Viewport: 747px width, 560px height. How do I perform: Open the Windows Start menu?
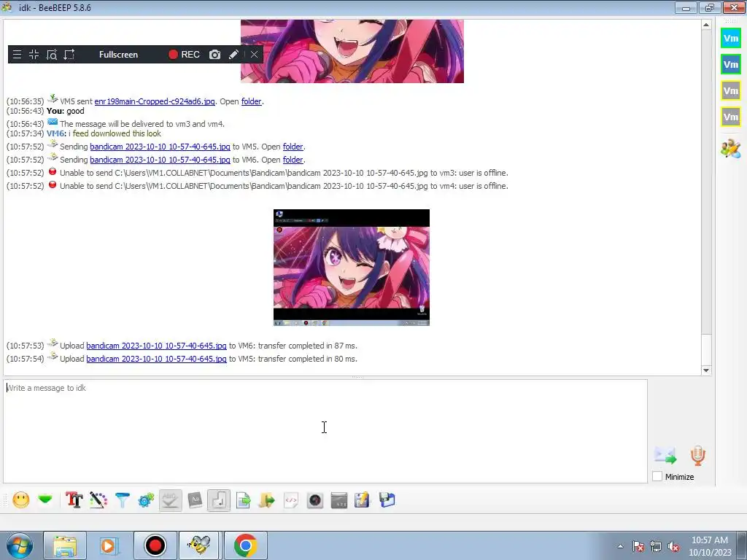click(x=20, y=545)
